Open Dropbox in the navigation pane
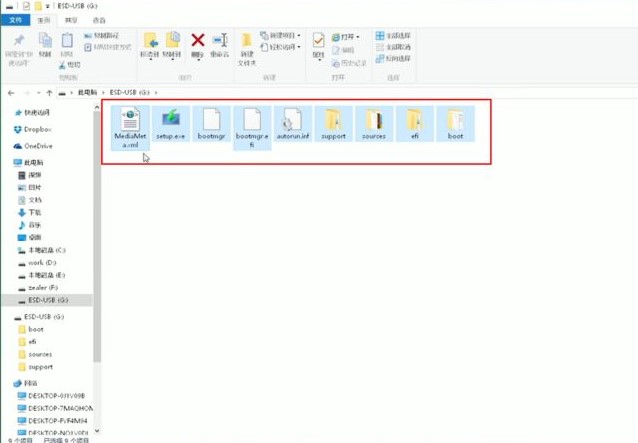Screen dimensions: 638x443 pyautogui.click(x=38, y=129)
